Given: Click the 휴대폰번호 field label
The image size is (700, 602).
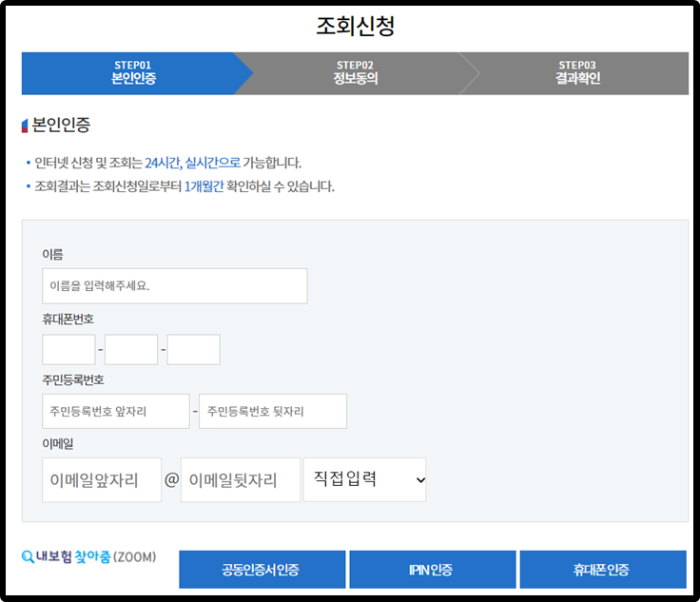Looking at the screenshot, I should tap(68, 320).
